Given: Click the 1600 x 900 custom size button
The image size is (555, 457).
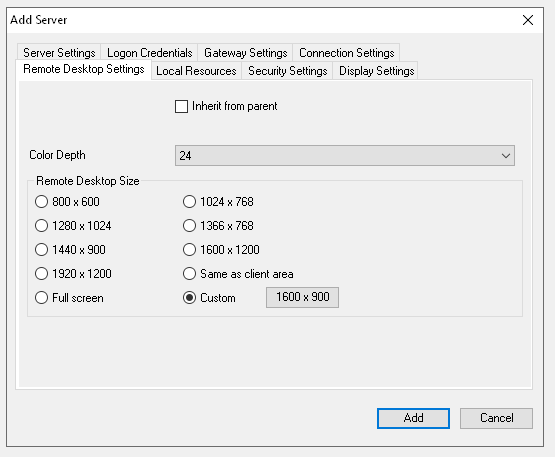Looking at the screenshot, I should tap(302, 297).
